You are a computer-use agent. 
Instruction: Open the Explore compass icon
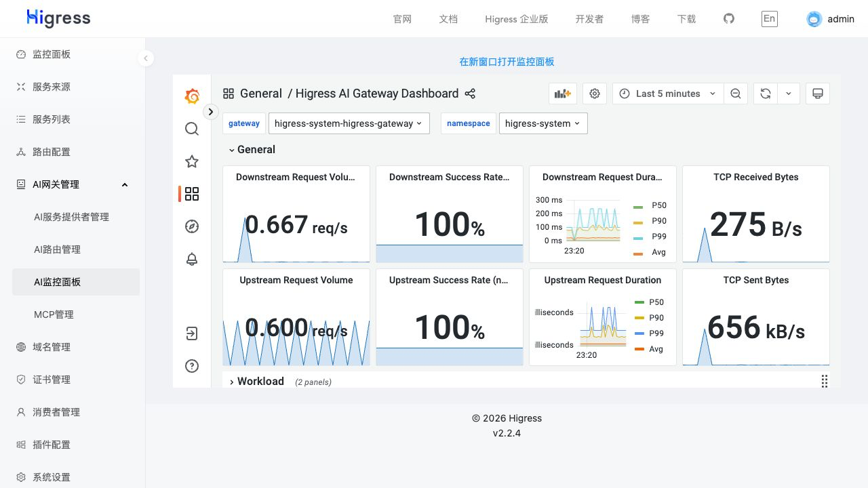pyautogui.click(x=192, y=226)
